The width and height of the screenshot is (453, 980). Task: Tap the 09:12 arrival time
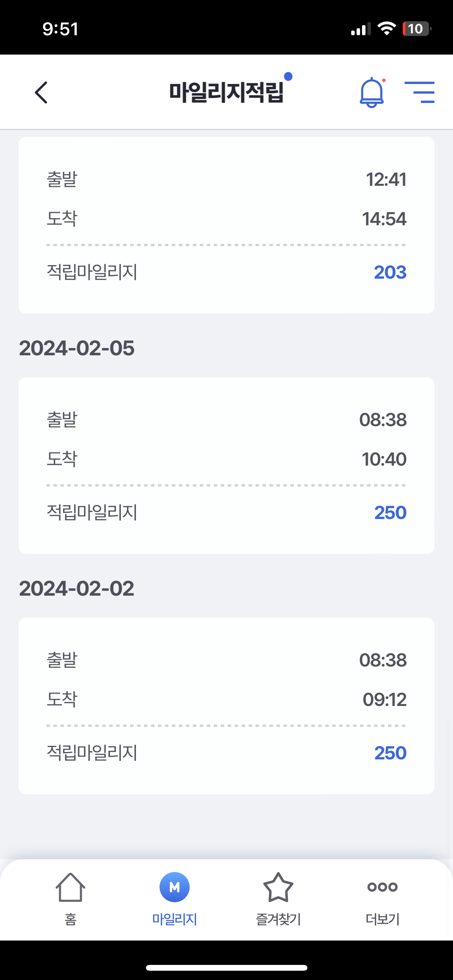click(384, 699)
